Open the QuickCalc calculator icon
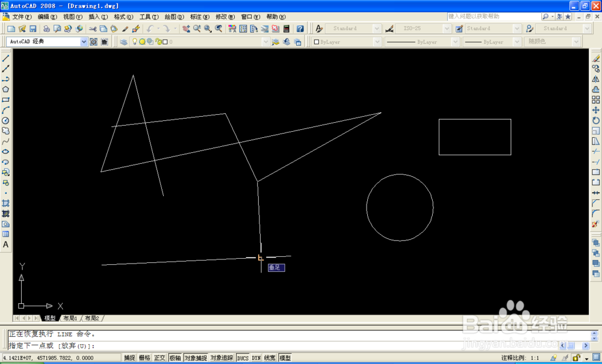The image size is (602, 364). coord(287,29)
